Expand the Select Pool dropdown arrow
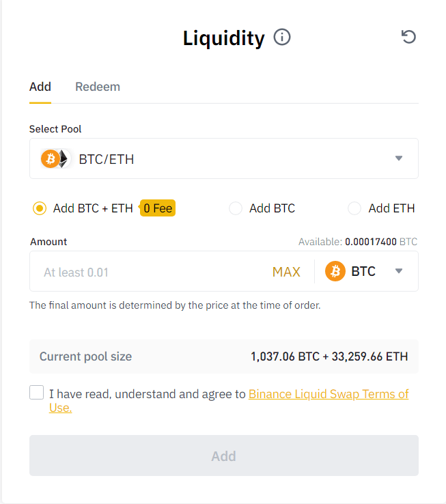Viewport: 446px width, 504px height. 399,158
